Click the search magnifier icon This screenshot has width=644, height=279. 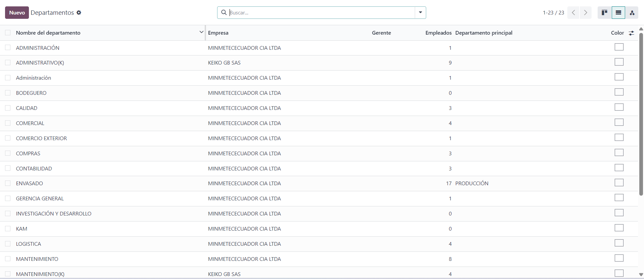(224, 13)
